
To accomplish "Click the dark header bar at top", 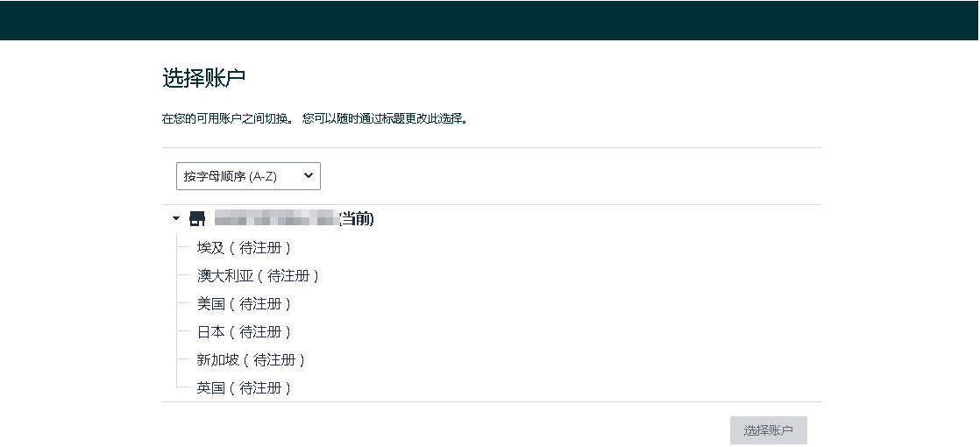I will (x=490, y=20).
